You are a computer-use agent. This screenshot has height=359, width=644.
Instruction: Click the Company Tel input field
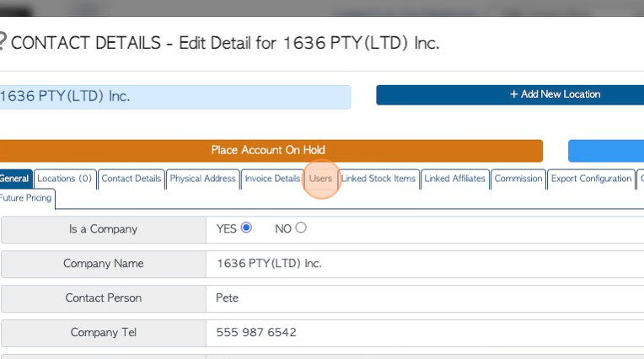[x=425, y=333]
